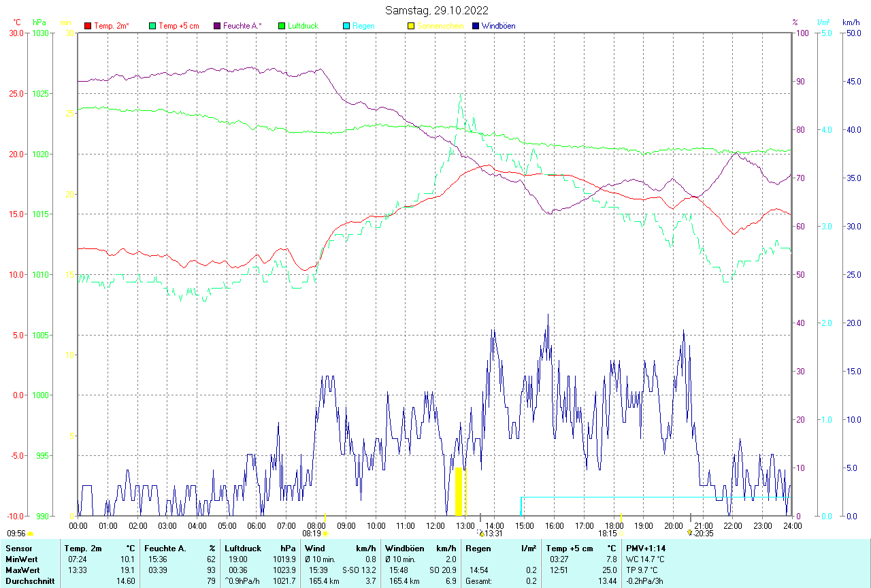Click the maximum temperature value 19.1

click(x=129, y=570)
